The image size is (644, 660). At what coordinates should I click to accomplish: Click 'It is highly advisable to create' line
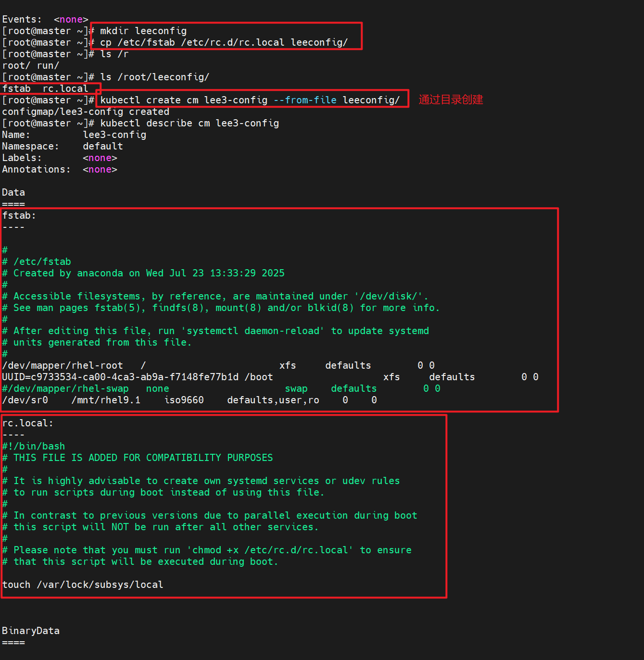click(201, 481)
